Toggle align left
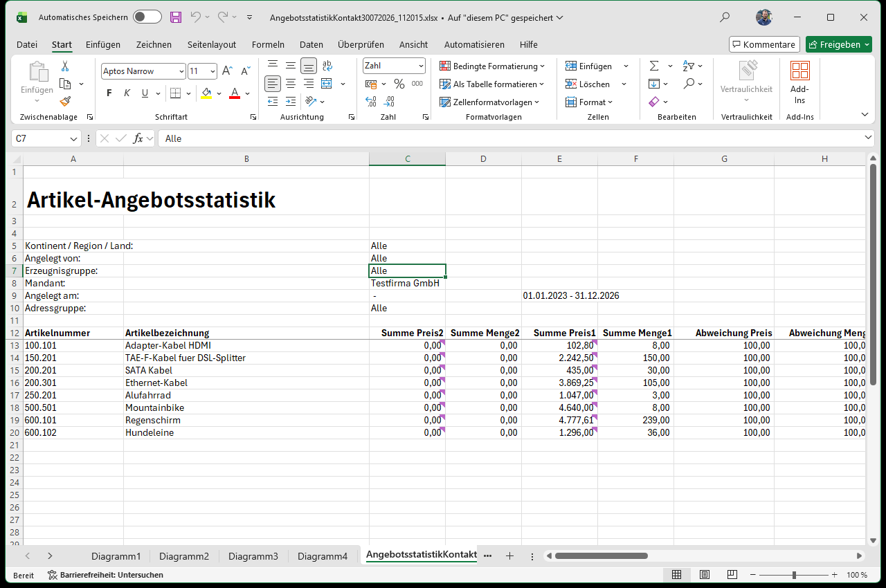Image resolution: width=886 pixels, height=588 pixels. point(273,84)
